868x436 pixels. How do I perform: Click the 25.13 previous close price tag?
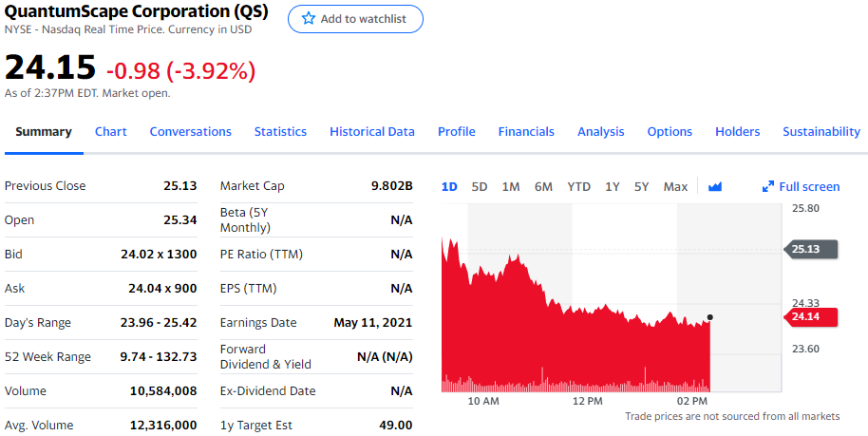pyautogui.click(x=811, y=249)
